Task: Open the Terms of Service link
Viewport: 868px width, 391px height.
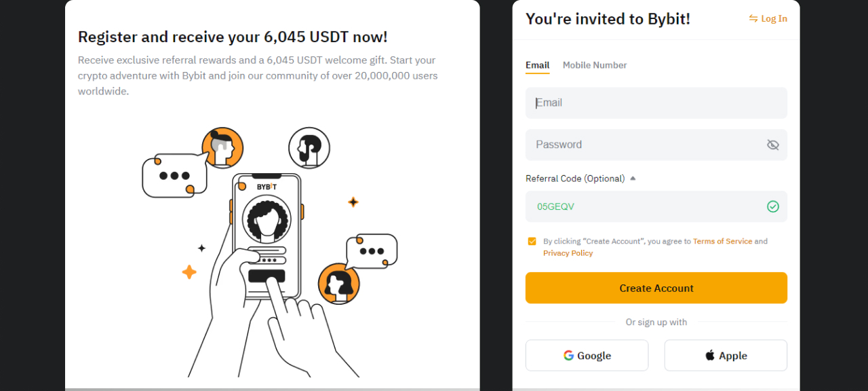Action: pos(722,241)
